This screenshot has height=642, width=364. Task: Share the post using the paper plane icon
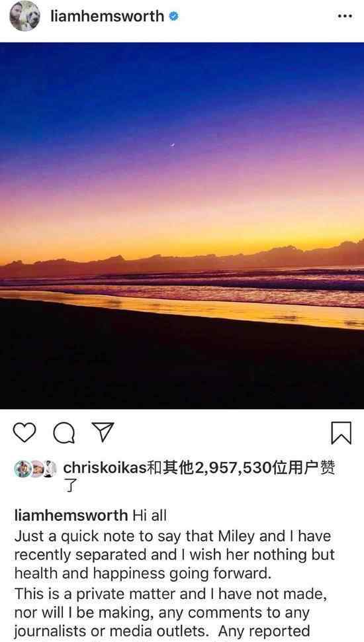(103, 432)
